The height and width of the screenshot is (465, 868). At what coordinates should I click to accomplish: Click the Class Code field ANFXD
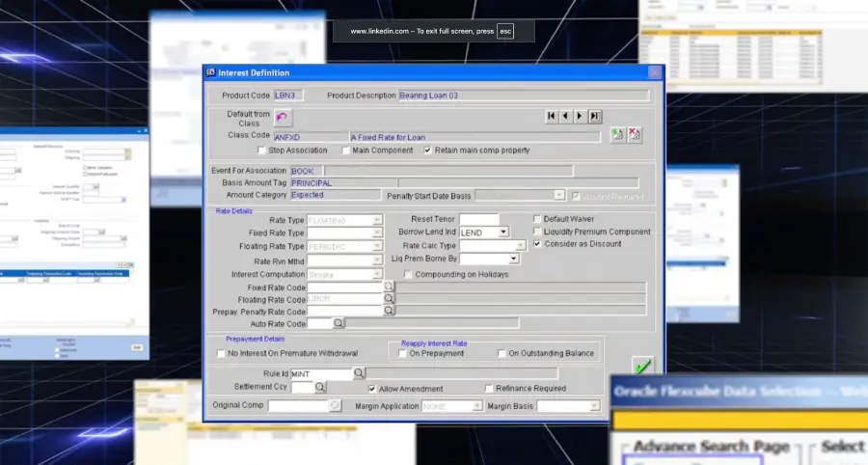311,137
